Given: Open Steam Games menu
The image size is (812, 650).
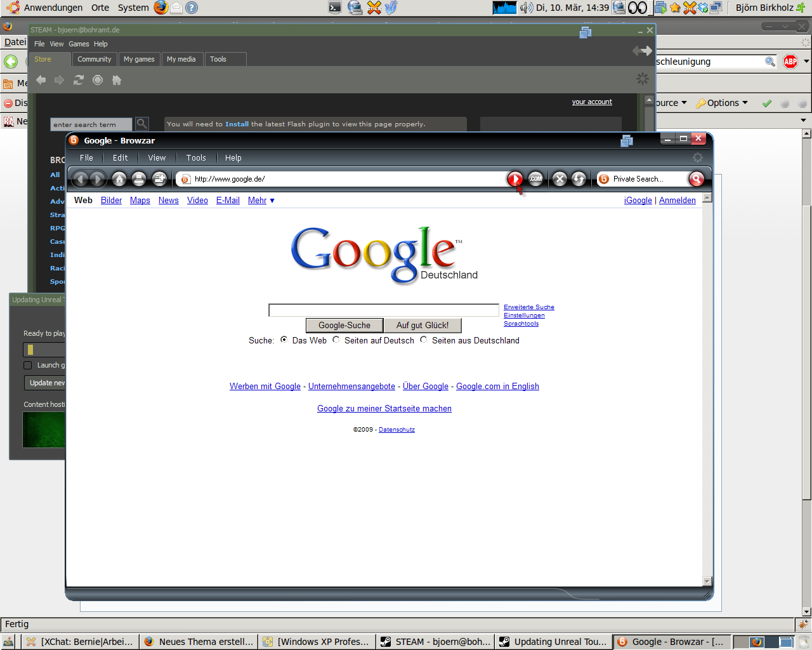Looking at the screenshot, I should pos(79,44).
